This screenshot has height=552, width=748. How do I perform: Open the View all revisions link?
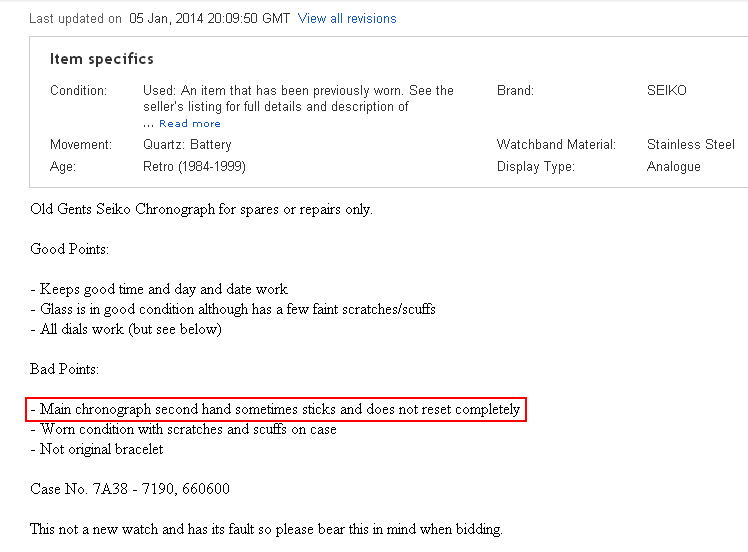[347, 18]
